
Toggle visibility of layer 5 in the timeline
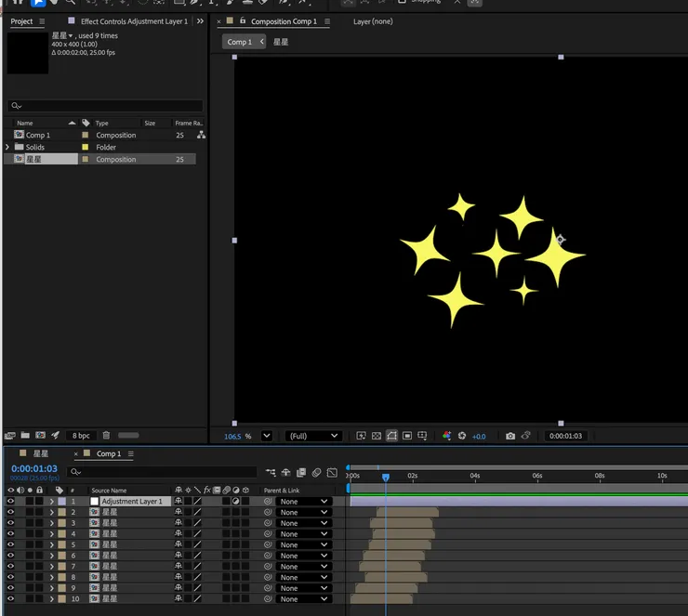pos(11,545)
